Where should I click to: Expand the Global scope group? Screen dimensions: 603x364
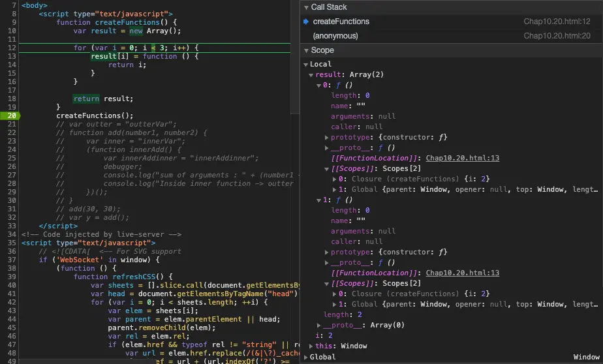click(x=305, y=357)
